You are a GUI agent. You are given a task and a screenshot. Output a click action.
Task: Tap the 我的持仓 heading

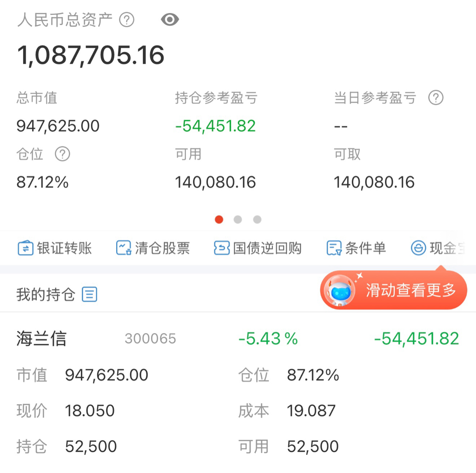[46, 294]
